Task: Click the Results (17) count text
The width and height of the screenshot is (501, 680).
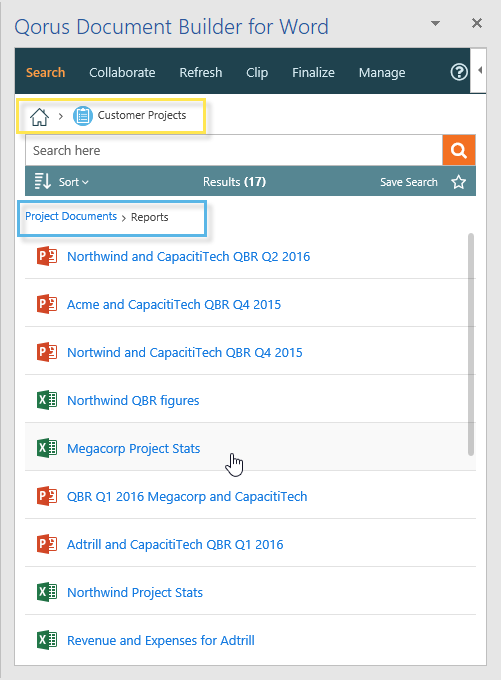Action: (x=234, y=182)
